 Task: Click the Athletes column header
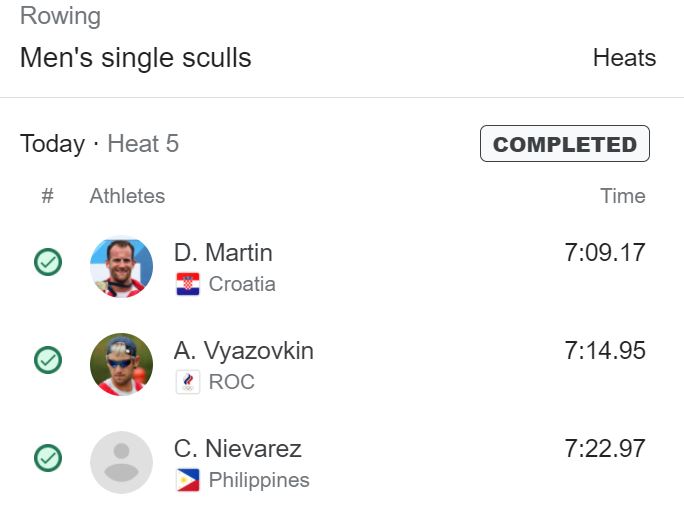127,196
